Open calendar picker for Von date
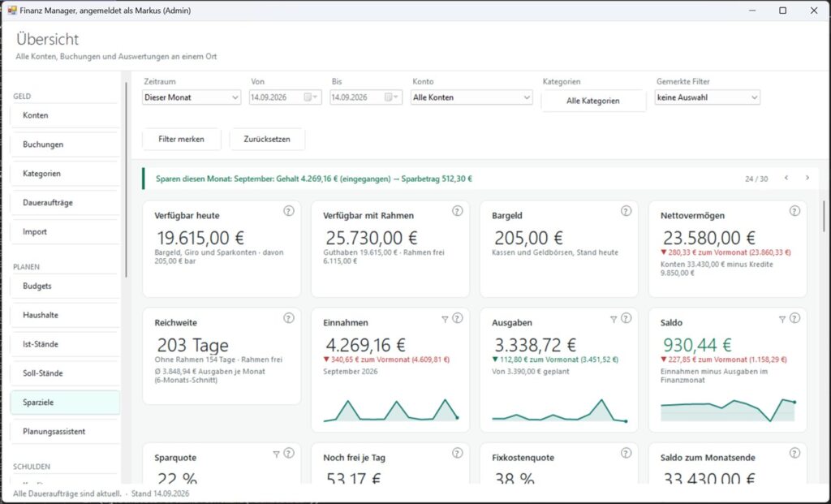Viewport: 831px width, 504px height. click(311, 97)
